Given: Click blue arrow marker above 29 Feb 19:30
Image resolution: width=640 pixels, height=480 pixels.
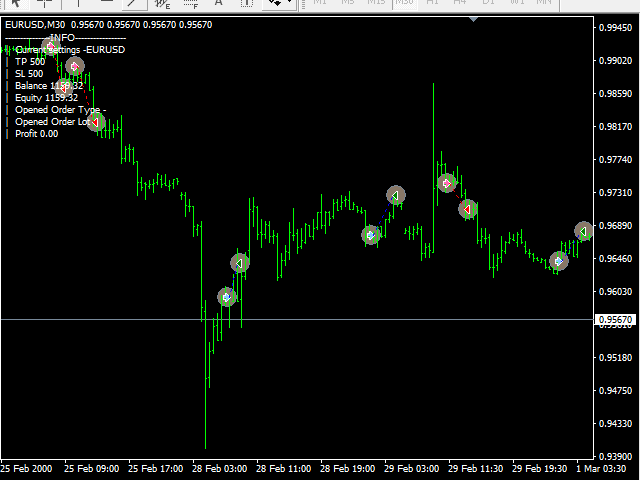Looking at the screenshot, I should pos(559,261).
